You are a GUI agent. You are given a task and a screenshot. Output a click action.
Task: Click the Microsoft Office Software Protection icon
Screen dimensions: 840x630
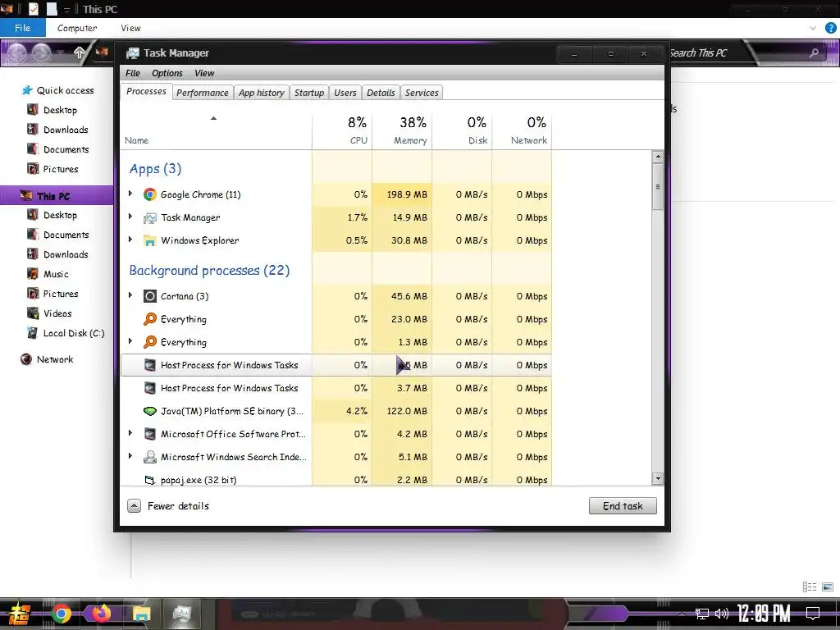coord(150,434)
